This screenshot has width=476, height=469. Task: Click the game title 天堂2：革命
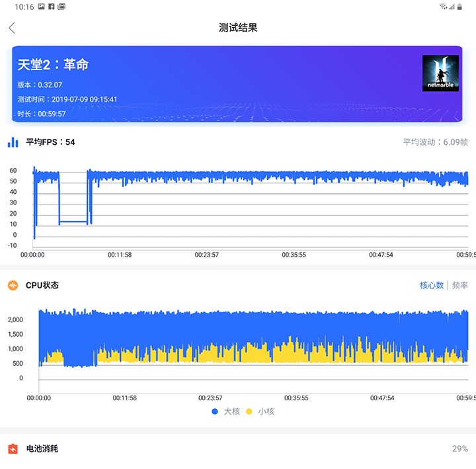coord(53,65)
